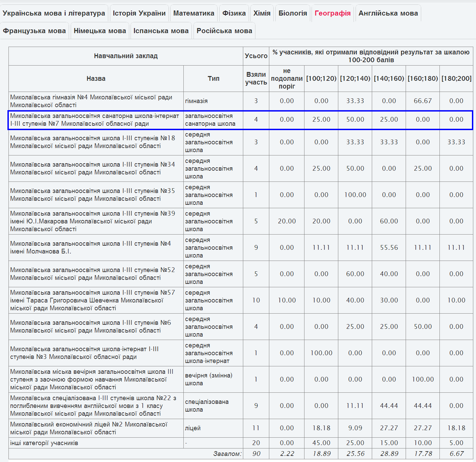The image size is (476, 462).
Task: Click the [140;160) column header
Action: tap(389, 78)
